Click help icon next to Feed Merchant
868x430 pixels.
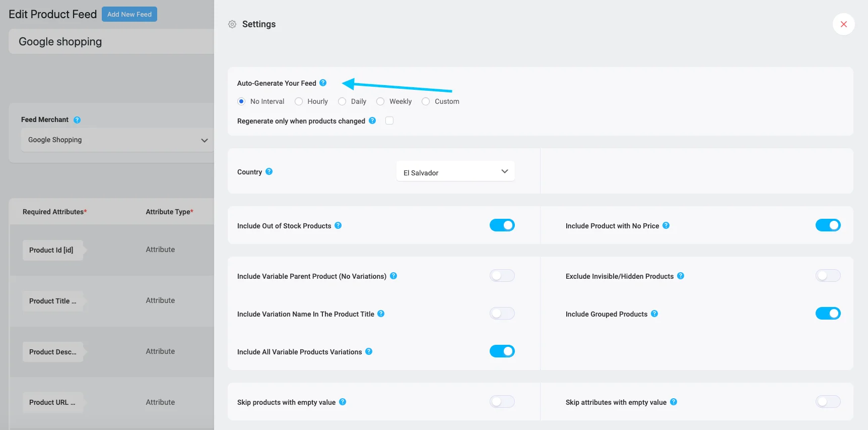77,120
